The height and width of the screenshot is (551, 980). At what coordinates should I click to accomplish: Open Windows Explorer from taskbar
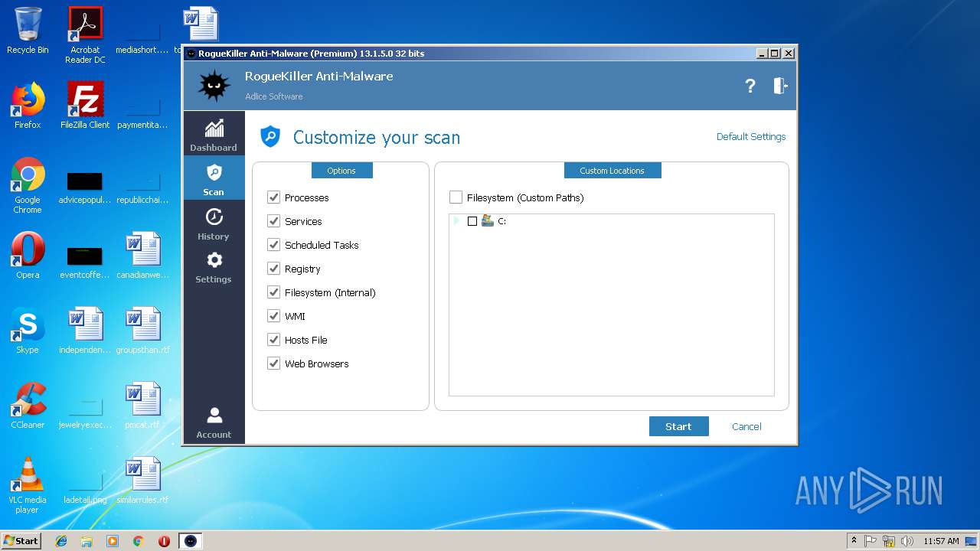(x=87, y=541)
